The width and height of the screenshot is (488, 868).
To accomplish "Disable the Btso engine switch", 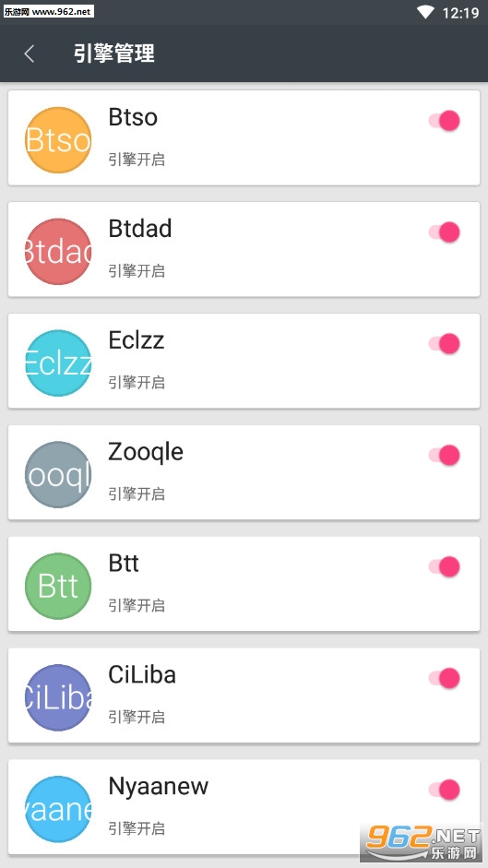I will (x=445, y=121).
